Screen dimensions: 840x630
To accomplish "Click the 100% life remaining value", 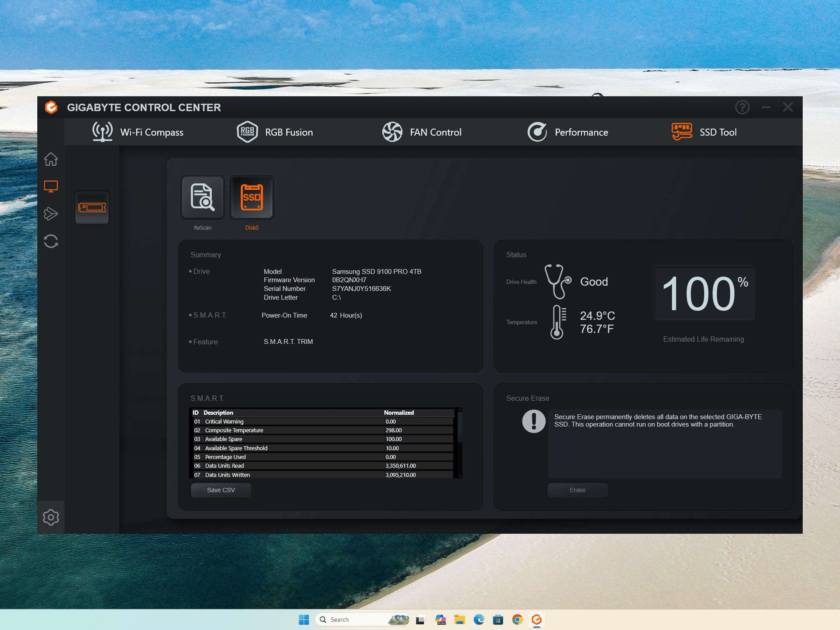I will coord(704,293).
